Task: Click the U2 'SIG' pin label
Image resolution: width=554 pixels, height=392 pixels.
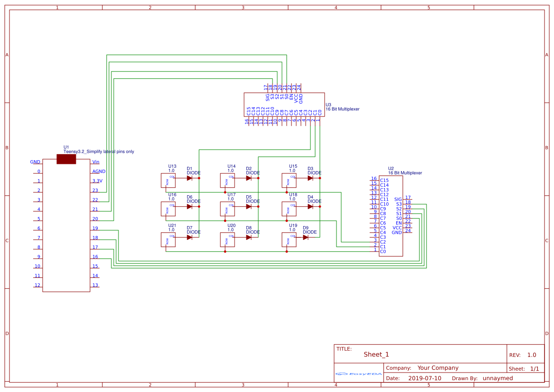Action: pos(398,200)
